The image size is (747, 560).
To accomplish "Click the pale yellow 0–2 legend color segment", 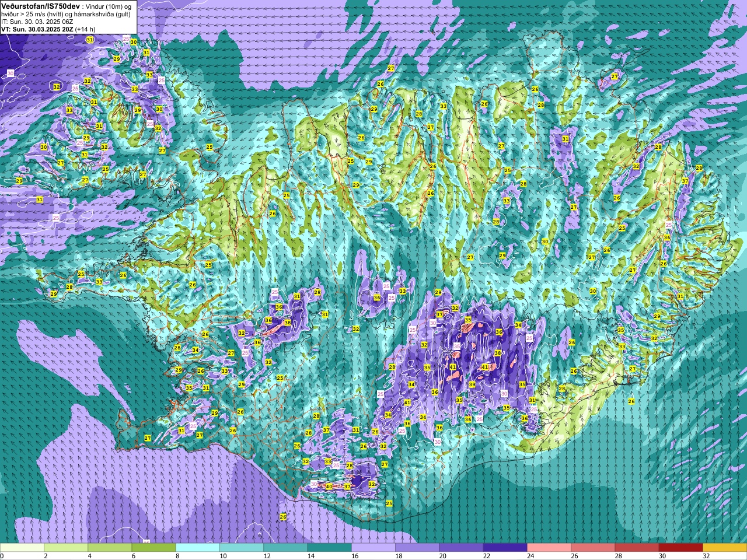I will (x=22, y=548).
